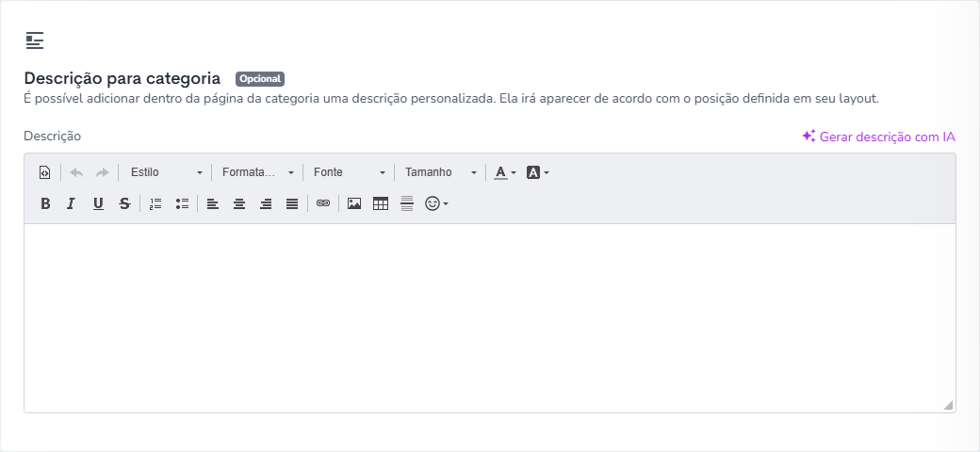
Task: Align text to the left
Action: [x=213, y=203]
